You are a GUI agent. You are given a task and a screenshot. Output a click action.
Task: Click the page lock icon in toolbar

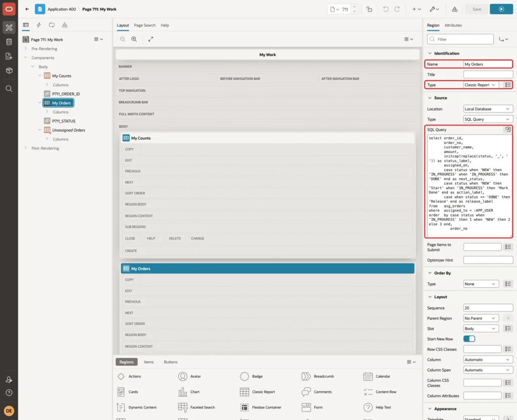(369, 9)
